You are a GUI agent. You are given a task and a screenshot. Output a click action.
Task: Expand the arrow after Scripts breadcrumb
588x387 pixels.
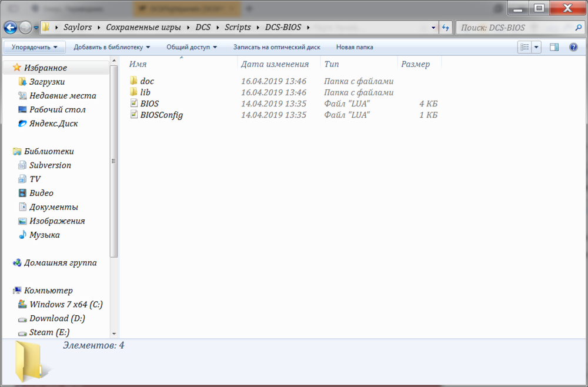[x=258, y=28]
